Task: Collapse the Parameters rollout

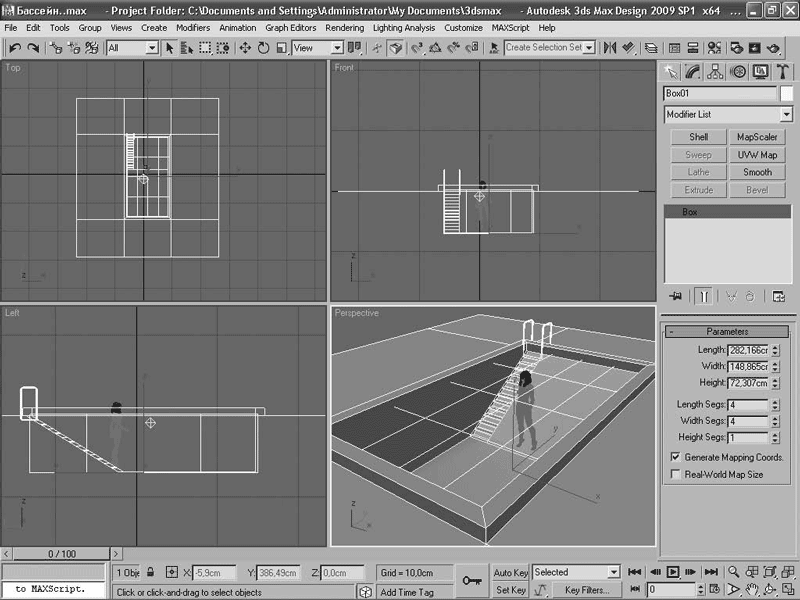Action: pyautogui.click(x=727, y=331)
